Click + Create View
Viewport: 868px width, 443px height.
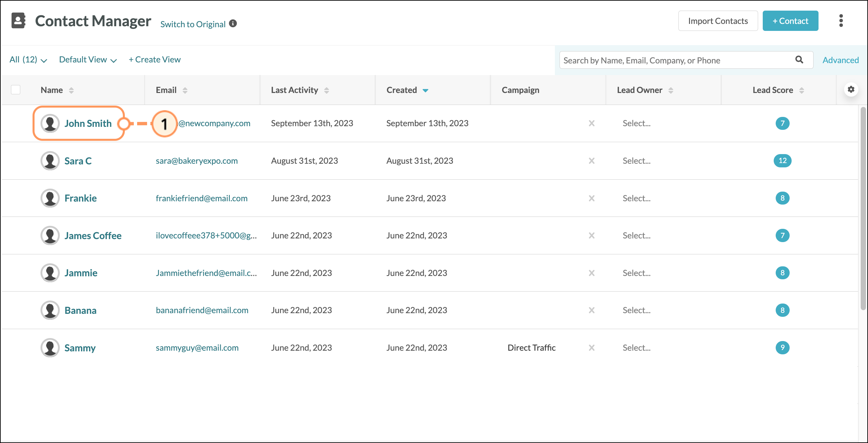[155, 60]
